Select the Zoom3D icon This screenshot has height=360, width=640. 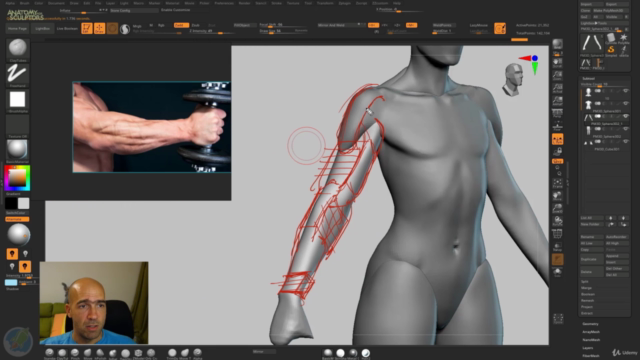(557, 209)
